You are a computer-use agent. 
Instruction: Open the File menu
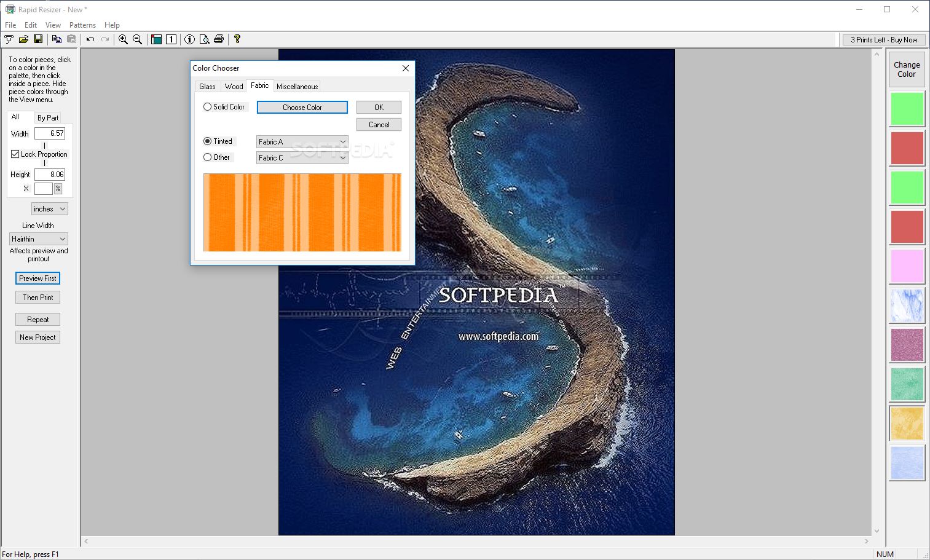click(10, 25)
